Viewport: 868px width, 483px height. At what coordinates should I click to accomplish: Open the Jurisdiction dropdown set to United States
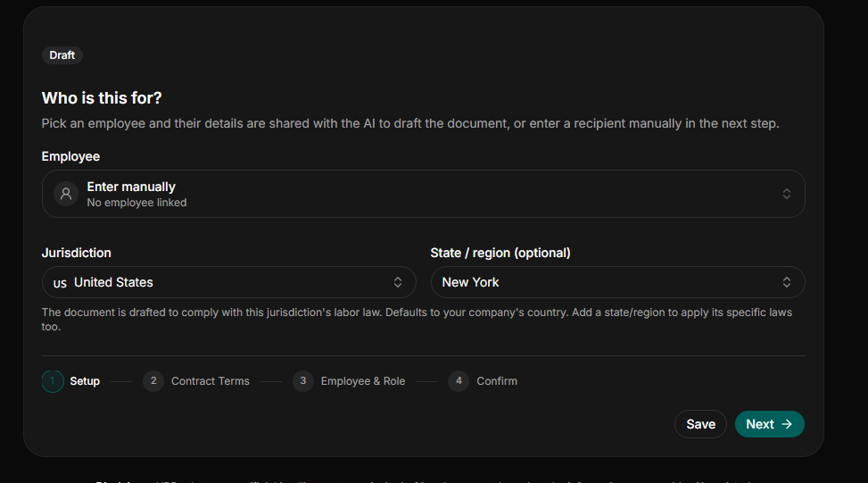coord(229,282)
